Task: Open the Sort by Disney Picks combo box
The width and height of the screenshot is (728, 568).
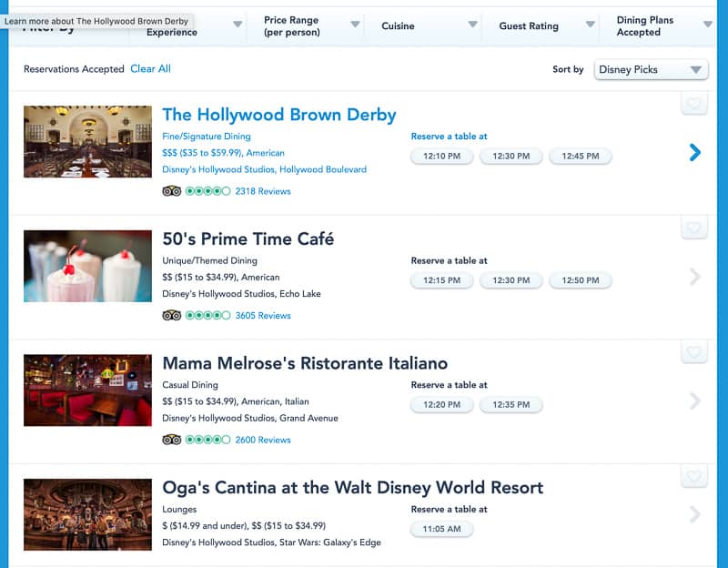Action: click(x=651, y=70)
